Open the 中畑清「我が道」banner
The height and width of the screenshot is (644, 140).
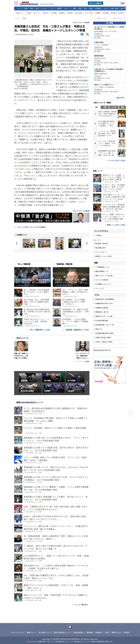52,217
